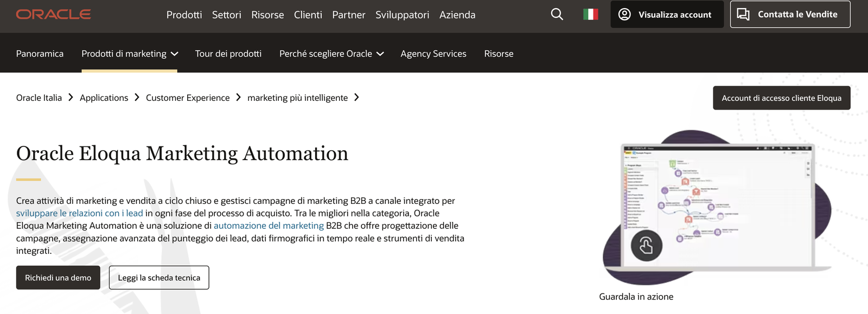Go to Tour dei prodotti
Screen dimensions: 868x314
point(228,54)
